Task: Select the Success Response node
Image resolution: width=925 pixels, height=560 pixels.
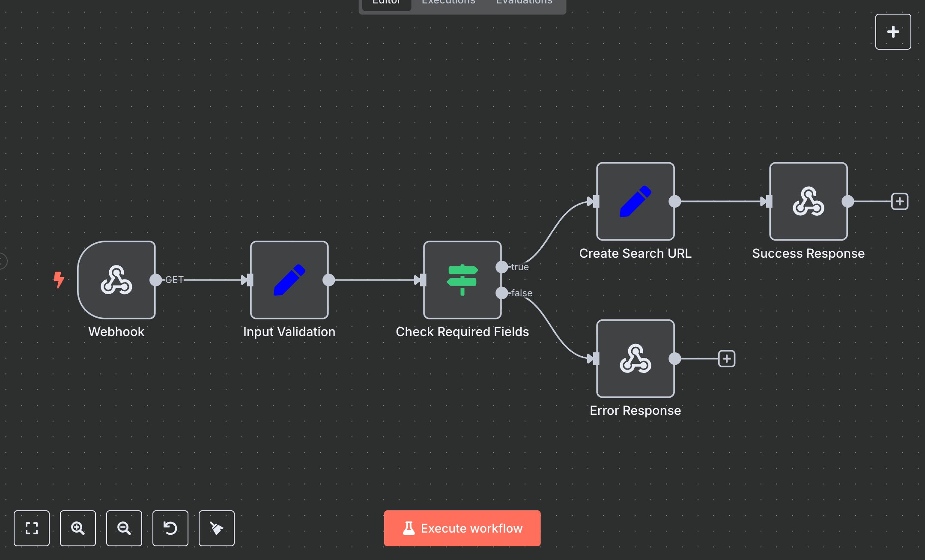Action: pyautogui.click(x=808, y=201)
